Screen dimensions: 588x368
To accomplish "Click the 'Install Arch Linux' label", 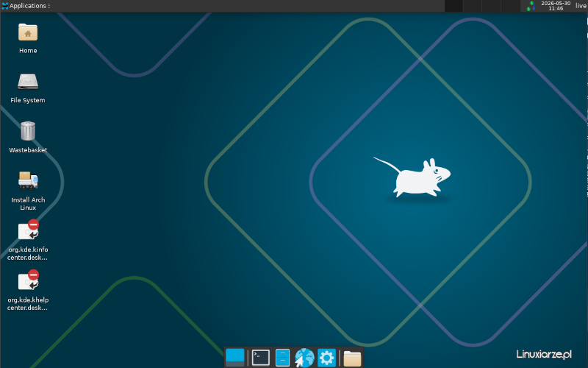I will point(28,204).
